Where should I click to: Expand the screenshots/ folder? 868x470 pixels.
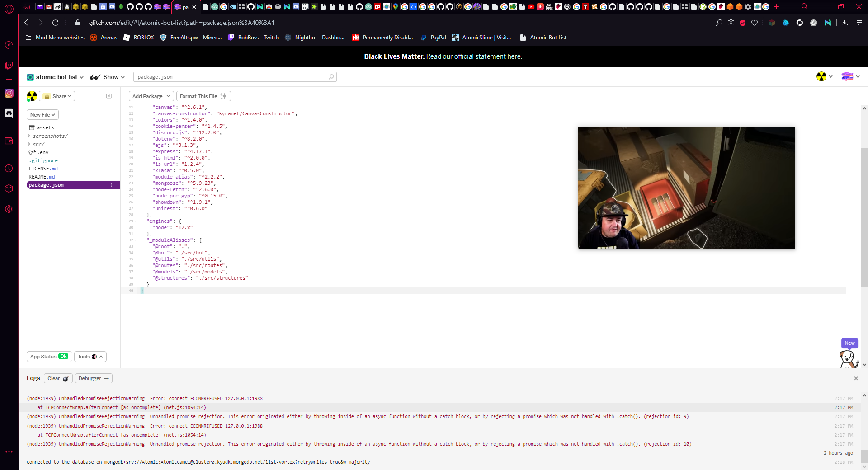click(x=48, y=136)
